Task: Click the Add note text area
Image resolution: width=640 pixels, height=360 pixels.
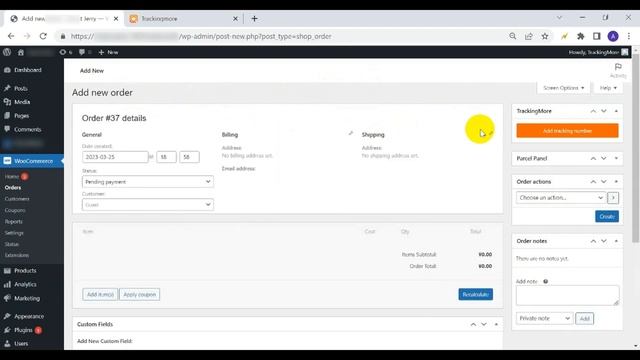Action: [567, 296]
